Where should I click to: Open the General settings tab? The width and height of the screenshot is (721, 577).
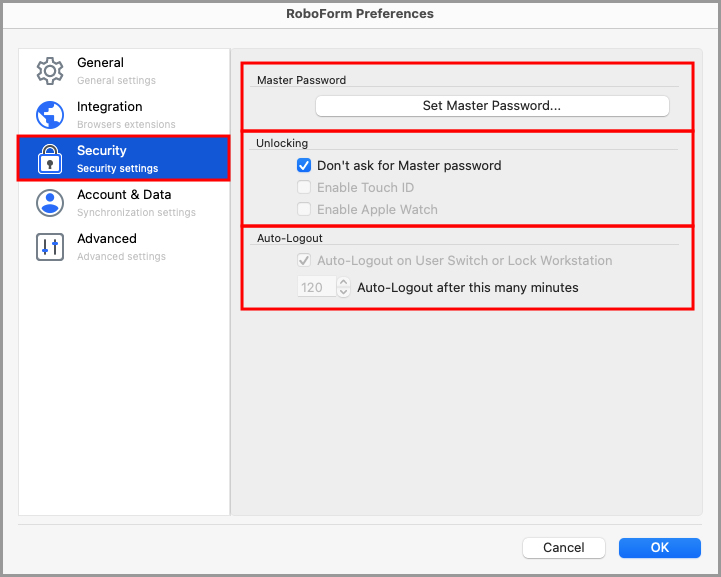click(x=124, y=71)
